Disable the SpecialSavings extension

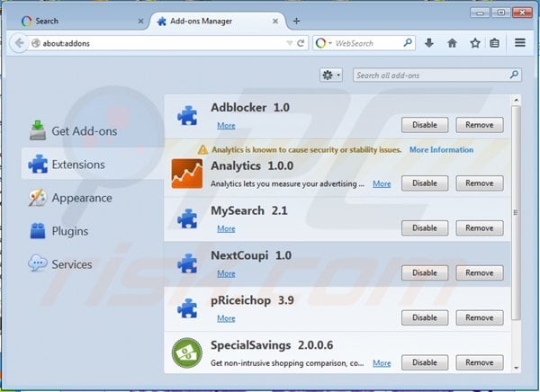point(425,362)
